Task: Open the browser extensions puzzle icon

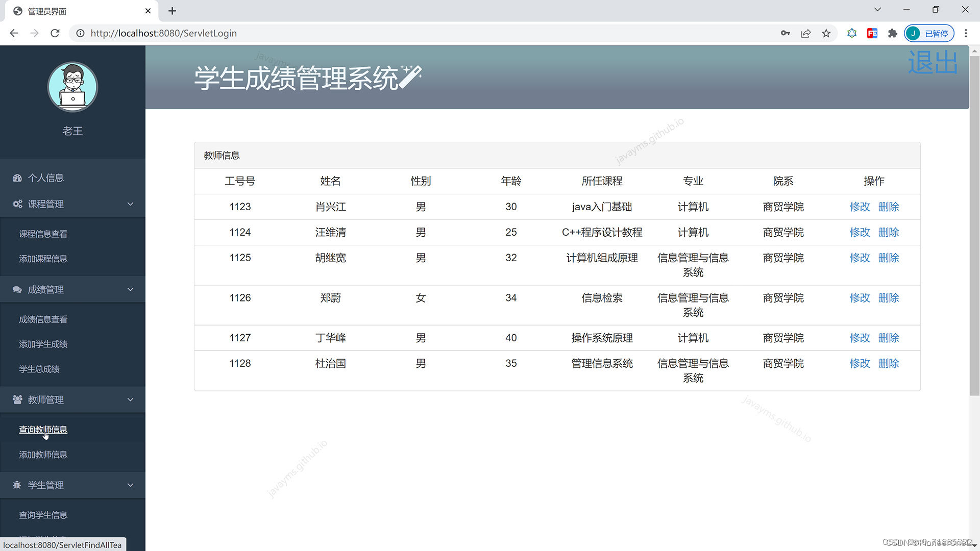Action: tap(892, 33)
